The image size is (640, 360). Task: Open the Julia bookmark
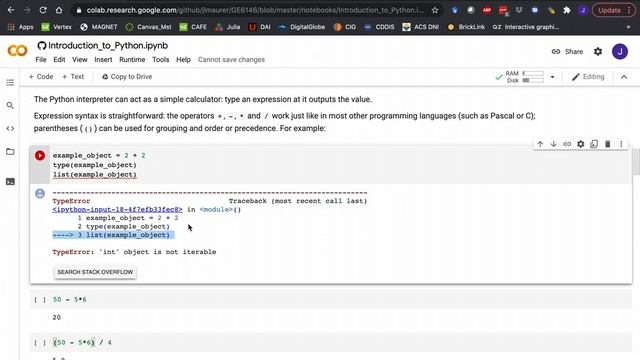click(227, 27)
